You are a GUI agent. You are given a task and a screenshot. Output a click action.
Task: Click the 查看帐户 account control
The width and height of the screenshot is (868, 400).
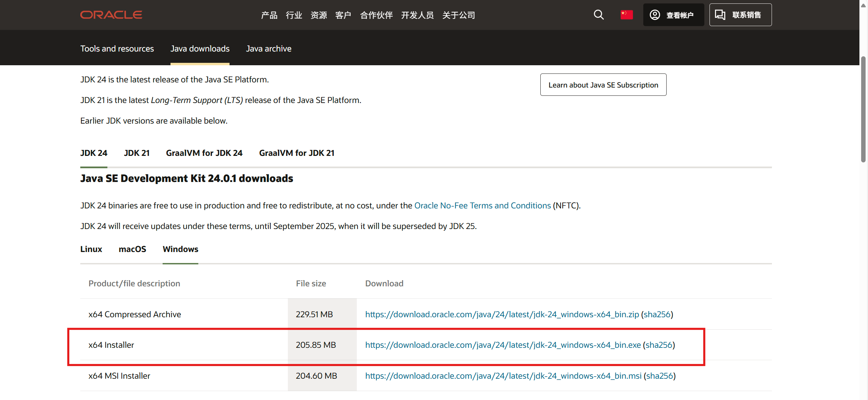(x=680, y=15)
